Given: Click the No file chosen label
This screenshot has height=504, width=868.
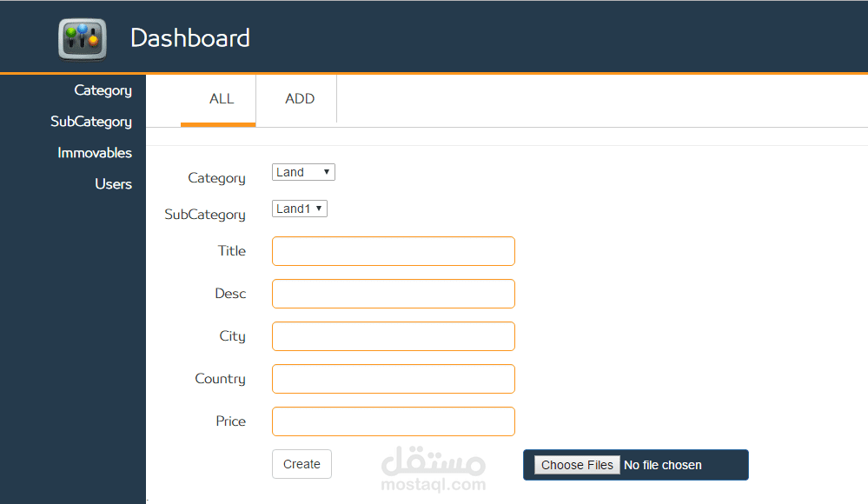Looking at the screenshot, I should 663,465.
